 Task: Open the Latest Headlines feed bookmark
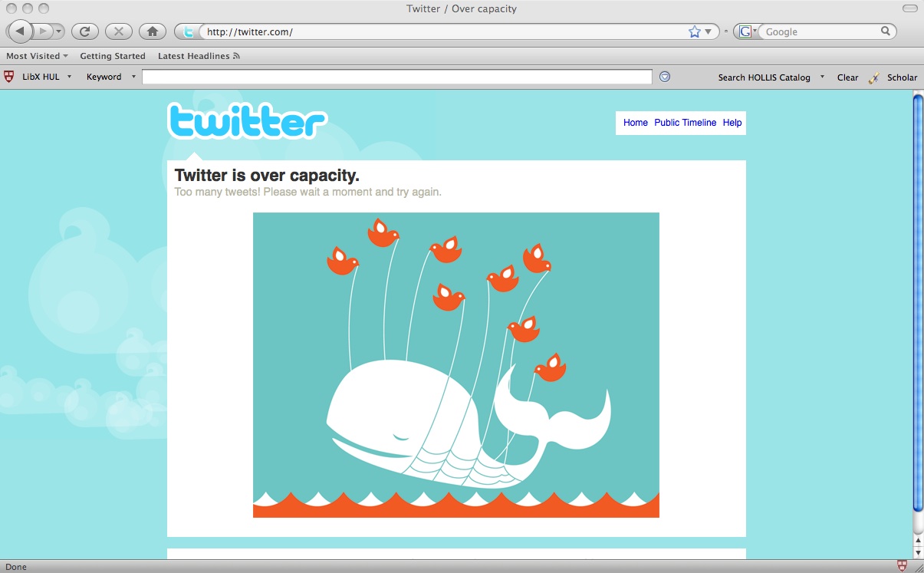point(199,56)
